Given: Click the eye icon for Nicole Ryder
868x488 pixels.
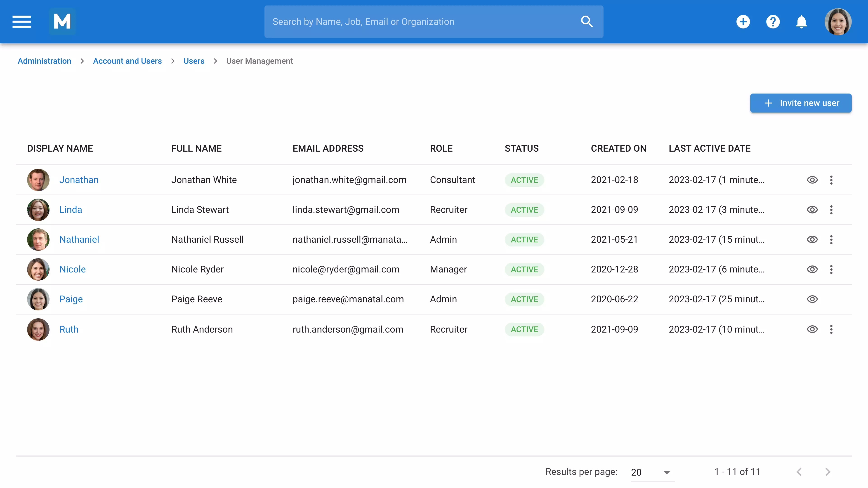Looking at the screenshot, I should click(x=812, y=270).
